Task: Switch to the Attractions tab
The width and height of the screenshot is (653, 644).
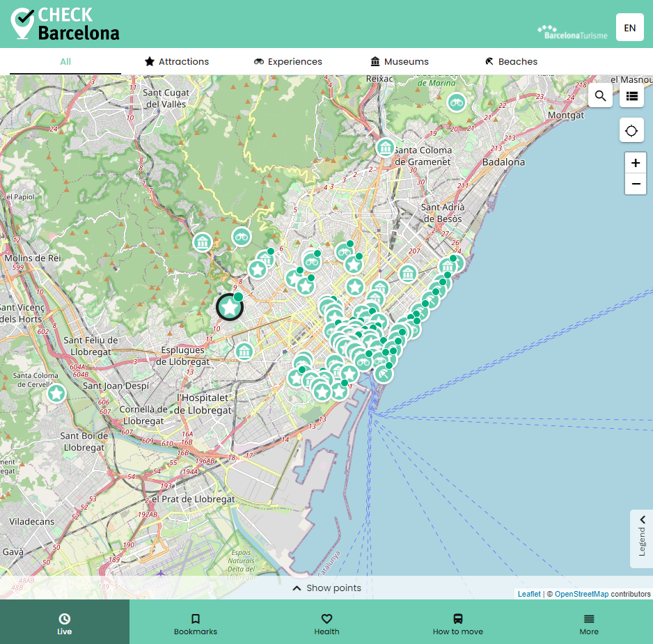Action: coord(176,61)
